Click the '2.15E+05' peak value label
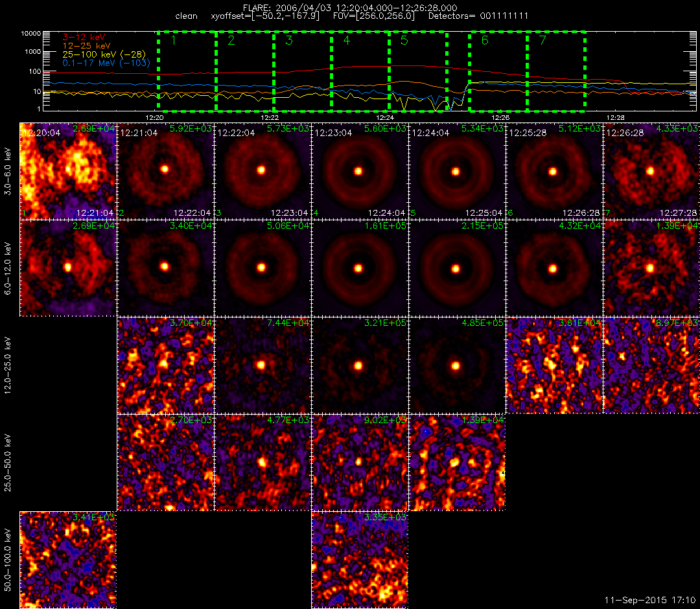Viewport: 700px width, 609px height. [483, 225]
